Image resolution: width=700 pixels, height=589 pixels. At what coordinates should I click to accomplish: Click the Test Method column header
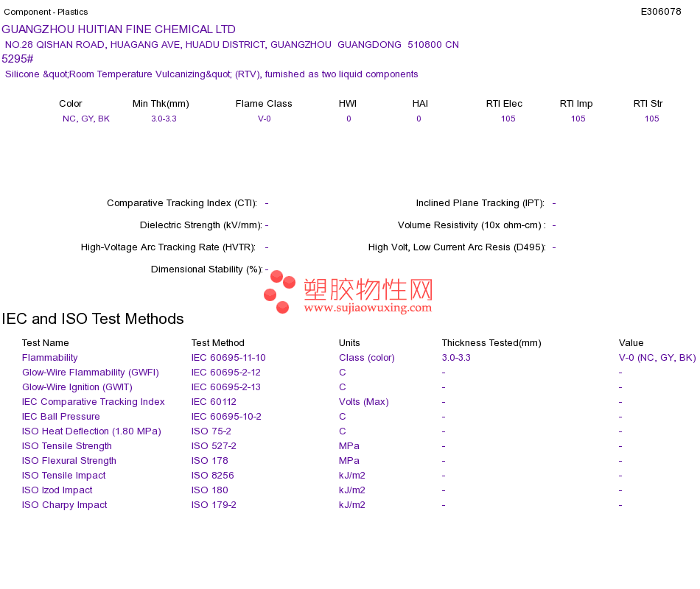point(218,342)
